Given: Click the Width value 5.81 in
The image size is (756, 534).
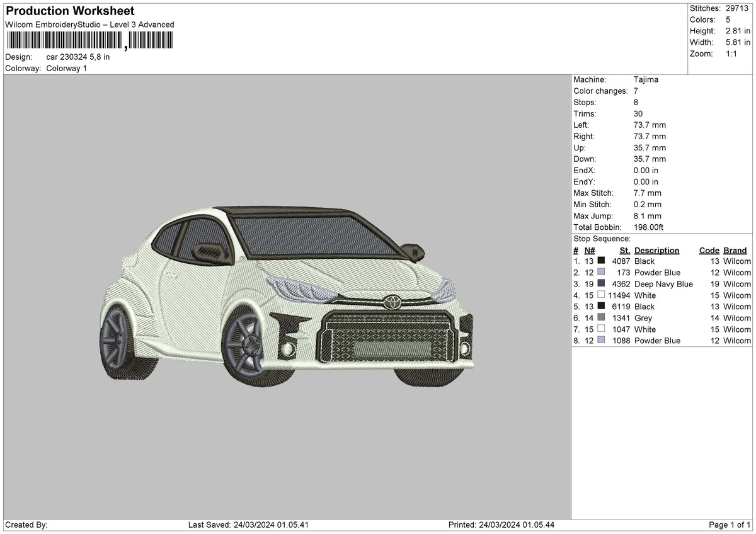Looking at the screenshot, I should pos(738,42).
